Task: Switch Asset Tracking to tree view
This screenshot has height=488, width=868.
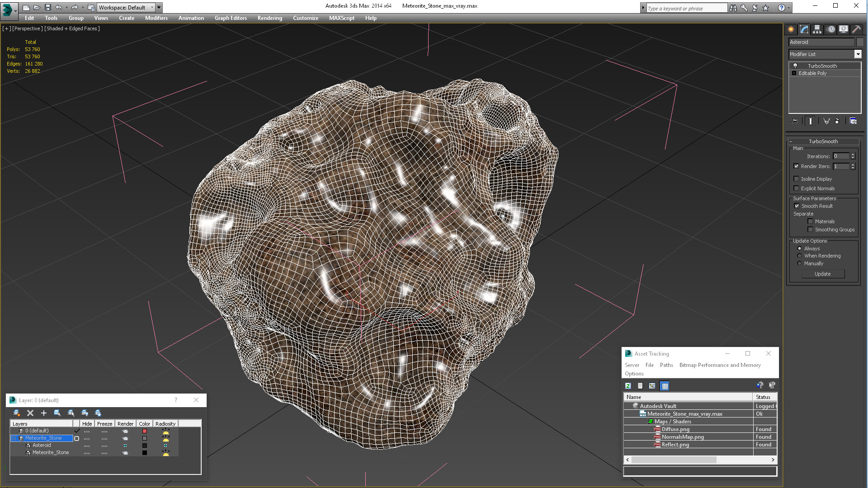Action: click(652, 386)
